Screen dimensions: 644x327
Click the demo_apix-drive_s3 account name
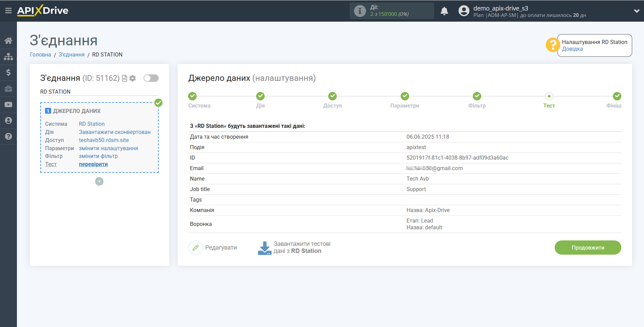click(x=501, y=8)
